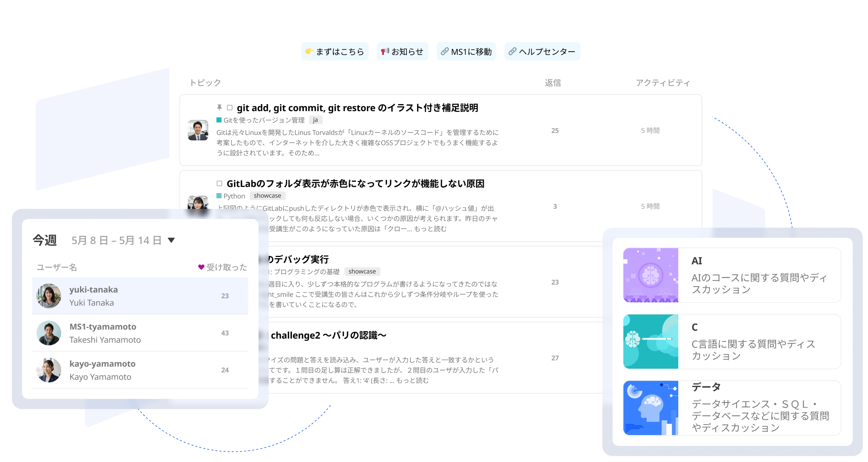The height and width of the screenshot is (462, 868).
Task: Select the showcase tag next to プログラミングの基礎
Action: [x=362, y=271]
